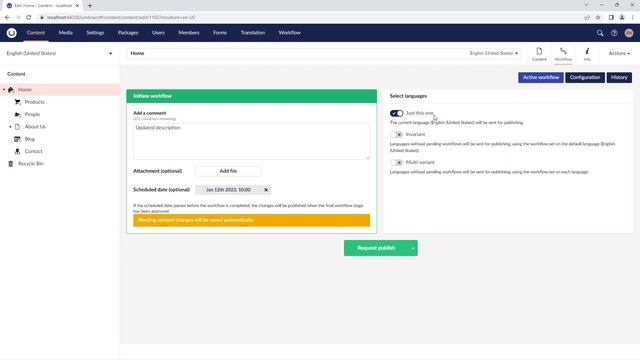Select the About Us tree item label

(35, 127)
